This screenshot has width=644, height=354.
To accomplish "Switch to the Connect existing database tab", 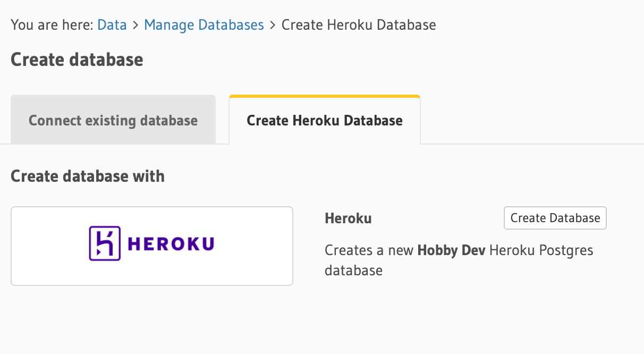I will [x=113, y=121].
